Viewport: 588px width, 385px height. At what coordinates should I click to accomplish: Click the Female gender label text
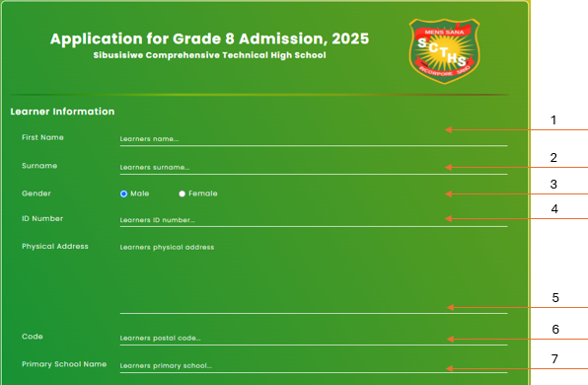point(203,193)
